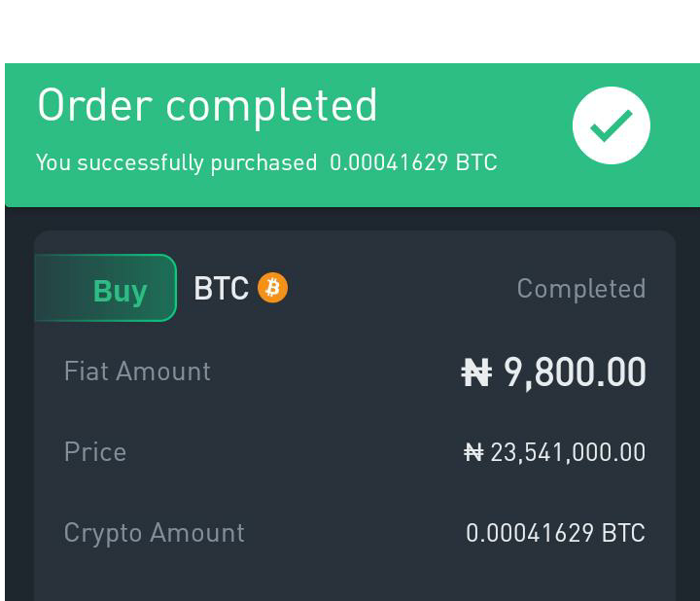Image resolution: width=700 pixels, height=601 pixels.
Task: Tap the ₦ 9,800.00 fiat value
Action: 553,372
